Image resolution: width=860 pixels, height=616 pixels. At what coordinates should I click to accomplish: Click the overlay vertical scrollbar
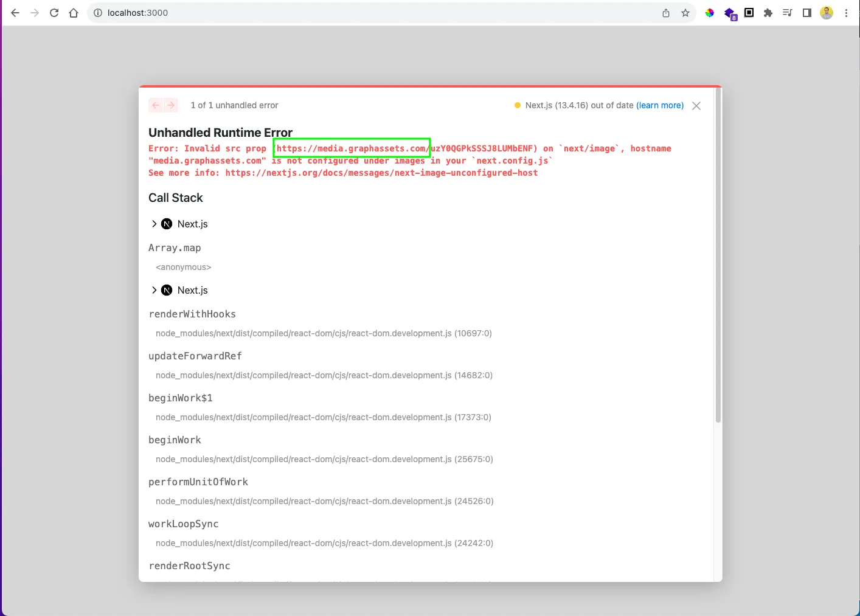[x=718, y=255]
